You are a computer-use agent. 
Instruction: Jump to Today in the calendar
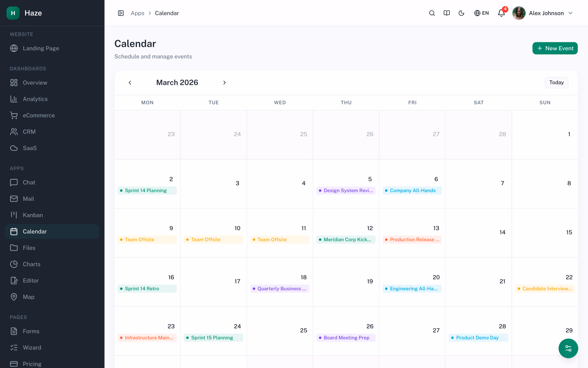click(556, 83)
